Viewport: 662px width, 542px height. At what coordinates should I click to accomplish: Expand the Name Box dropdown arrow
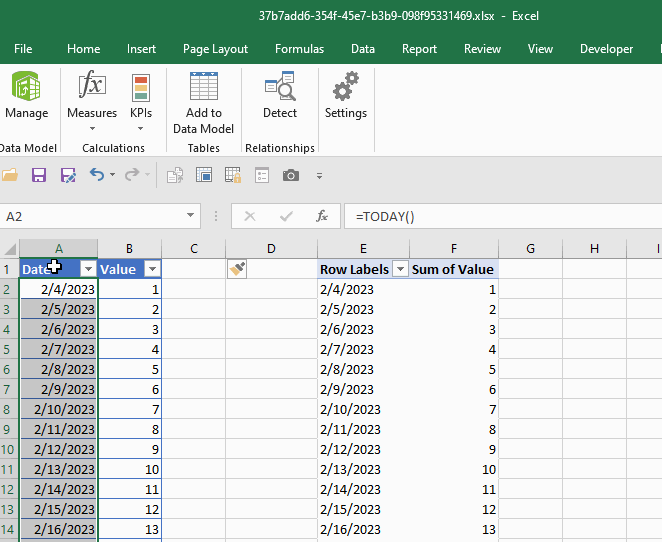(190, 216)
